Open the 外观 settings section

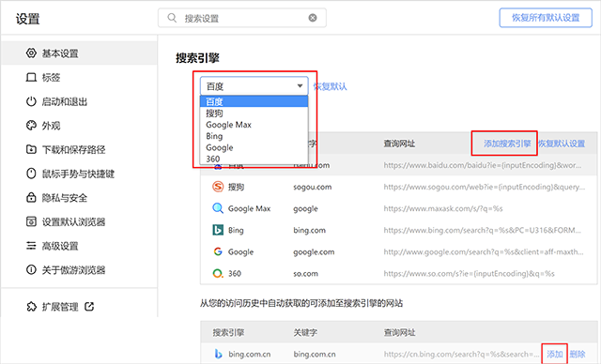click(x=79, y=126)
